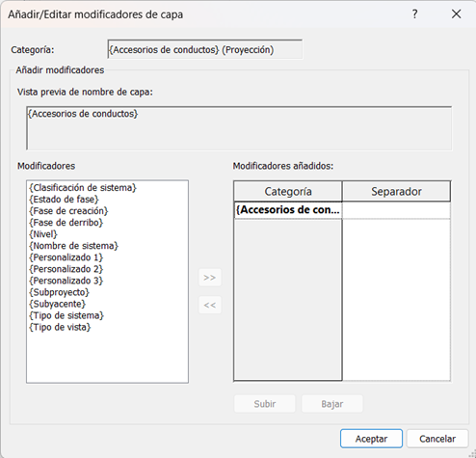
Task: Select the {Nivel} modifier
Action: [x=43, y=234]
